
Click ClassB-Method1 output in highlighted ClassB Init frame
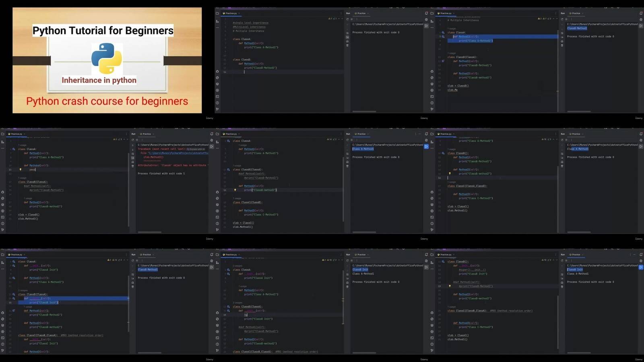coord(148,270)
